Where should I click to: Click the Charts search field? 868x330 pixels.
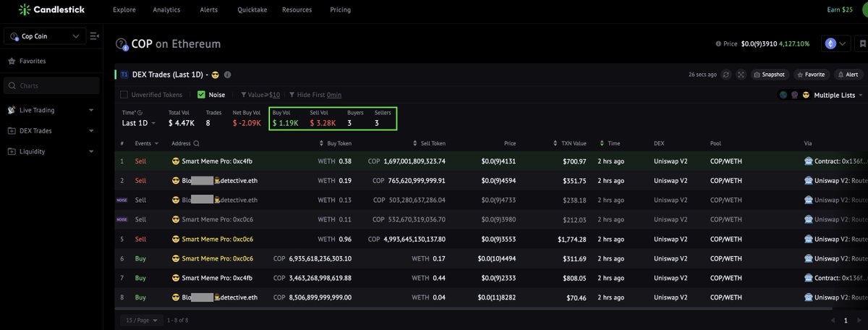pyautogui.click(x=51, y=85)
